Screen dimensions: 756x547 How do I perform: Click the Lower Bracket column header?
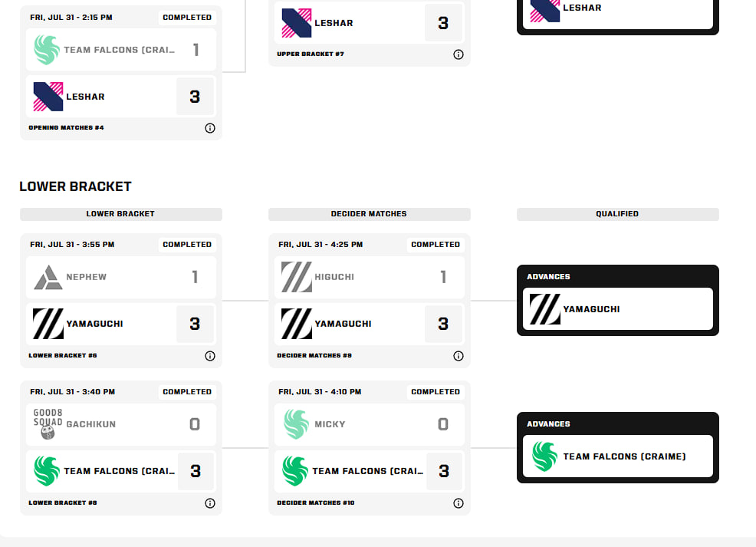[121, 214]
